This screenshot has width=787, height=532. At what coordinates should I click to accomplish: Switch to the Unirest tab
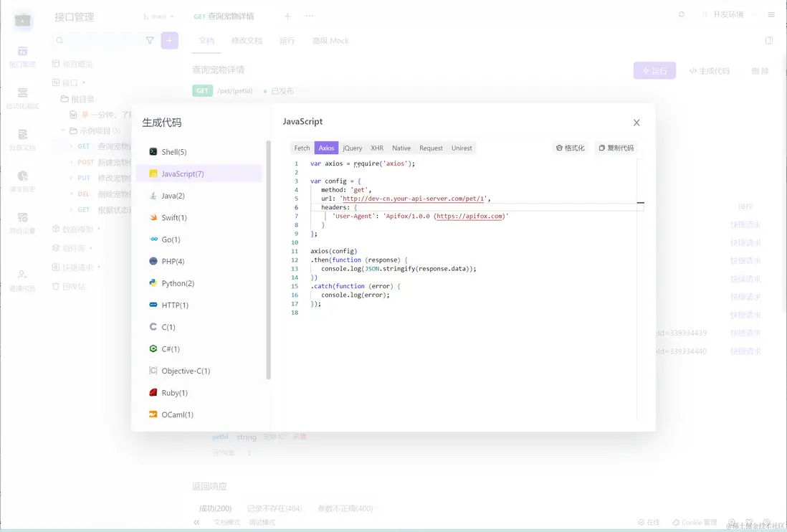[462, 148]
